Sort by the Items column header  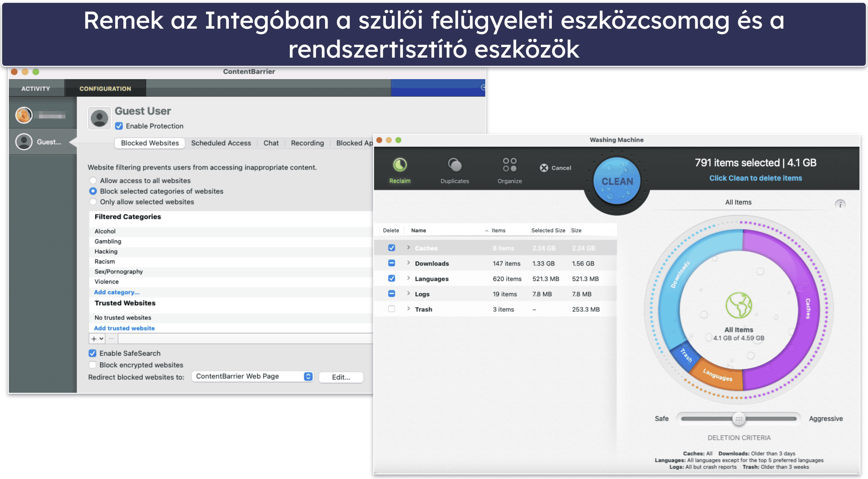pos(510,230)
